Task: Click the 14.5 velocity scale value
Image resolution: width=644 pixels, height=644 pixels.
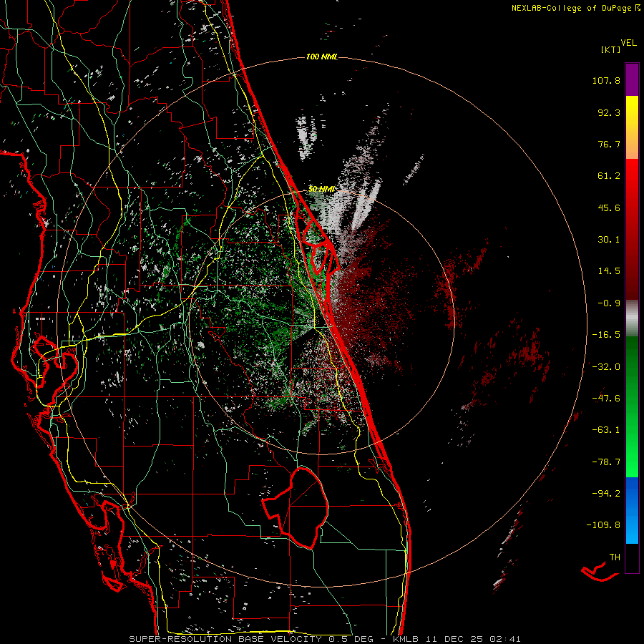Action: click(609, 271)
